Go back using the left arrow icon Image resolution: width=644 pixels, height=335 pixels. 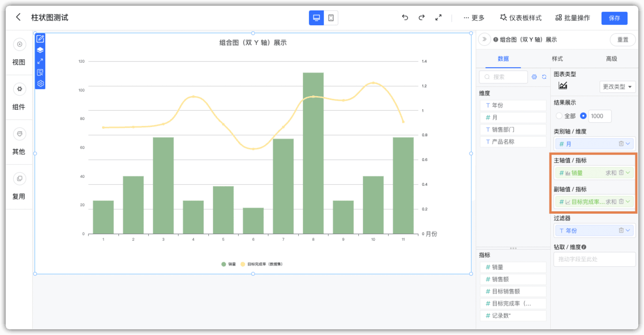tap(18, 17)
